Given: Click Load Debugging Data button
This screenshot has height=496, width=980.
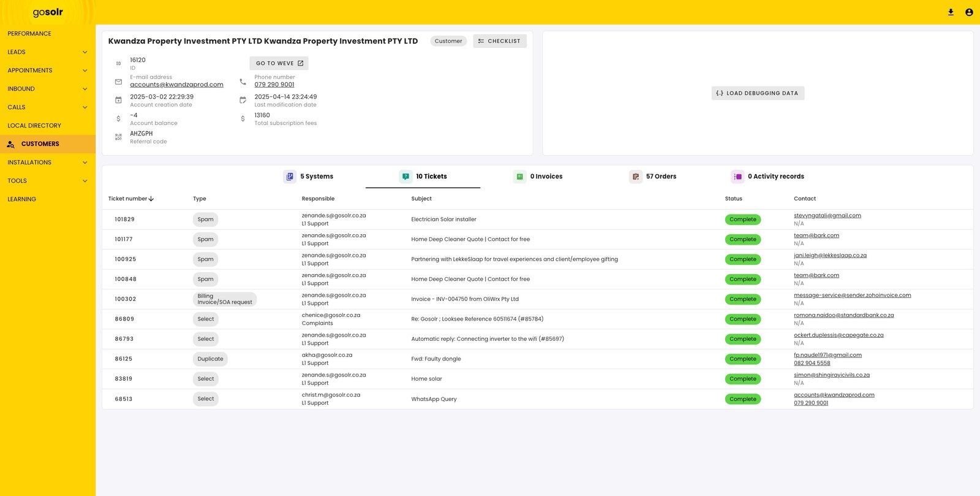Looking at the screenshot, I should pos(758,93).
